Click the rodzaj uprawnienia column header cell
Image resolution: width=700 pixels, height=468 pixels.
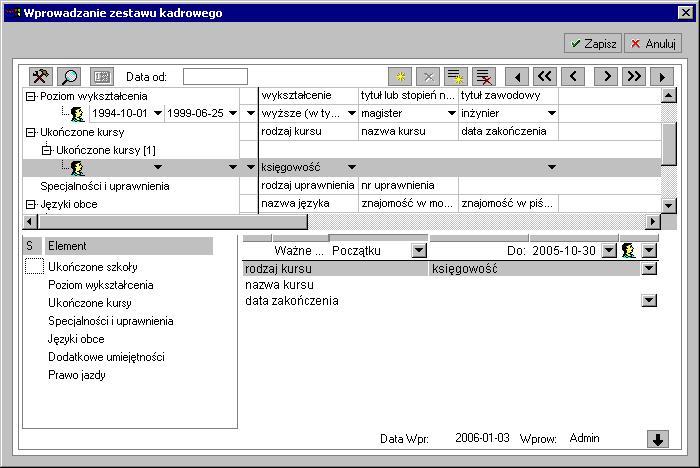[x=308, y=185]
